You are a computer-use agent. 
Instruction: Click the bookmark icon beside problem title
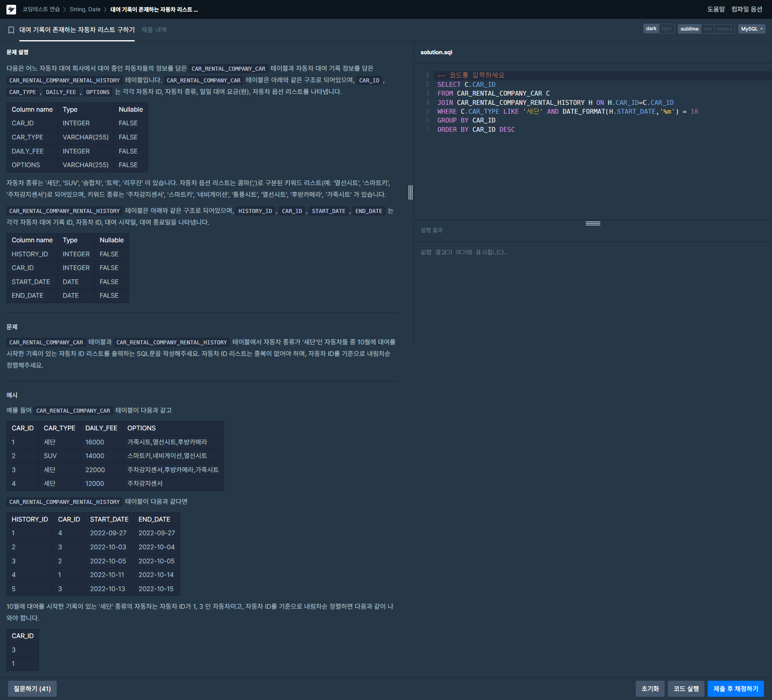tap(11, 30)
